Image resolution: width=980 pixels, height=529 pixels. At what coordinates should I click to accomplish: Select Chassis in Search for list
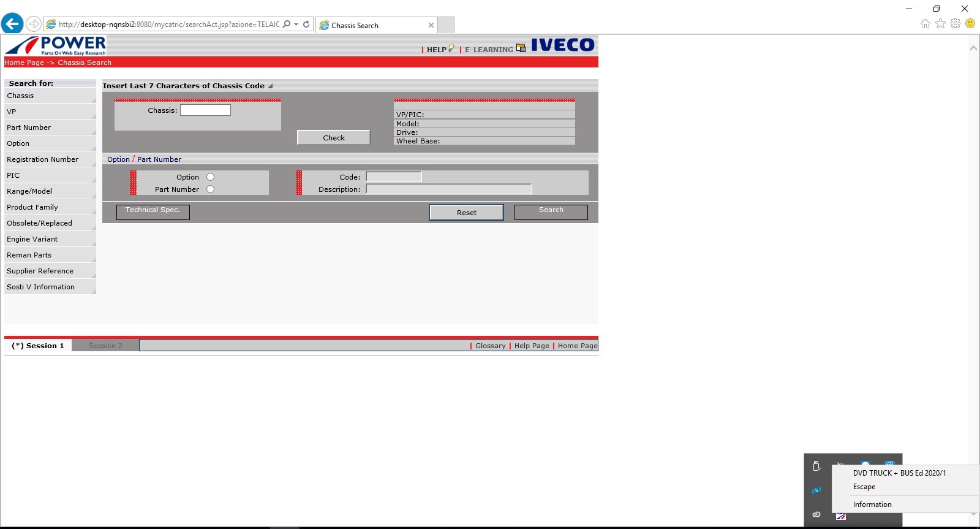coord(50,96)
